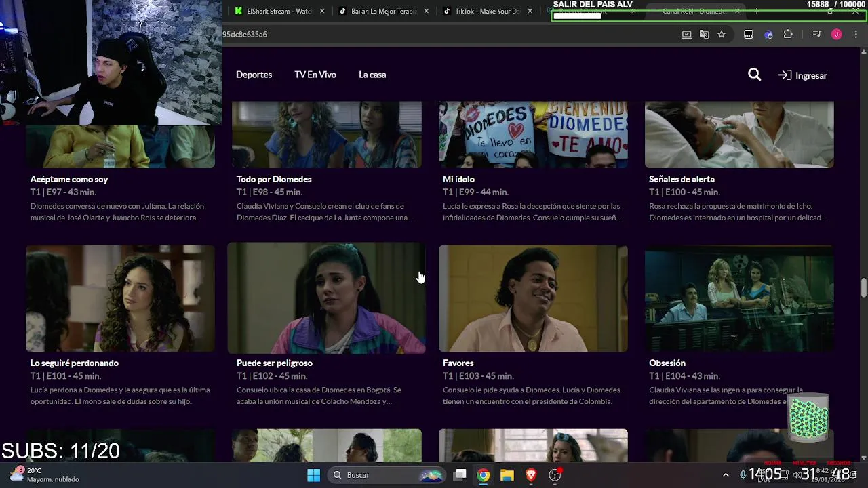Viewport: 868px width, 488px height.
Task: Play the Todo por Diomedes episode thumbnail
Action: point(327,134)
